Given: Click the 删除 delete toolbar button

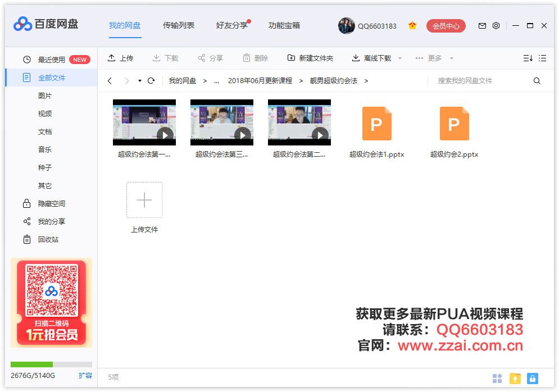Looking at the screenshot, I should [256, 58].
